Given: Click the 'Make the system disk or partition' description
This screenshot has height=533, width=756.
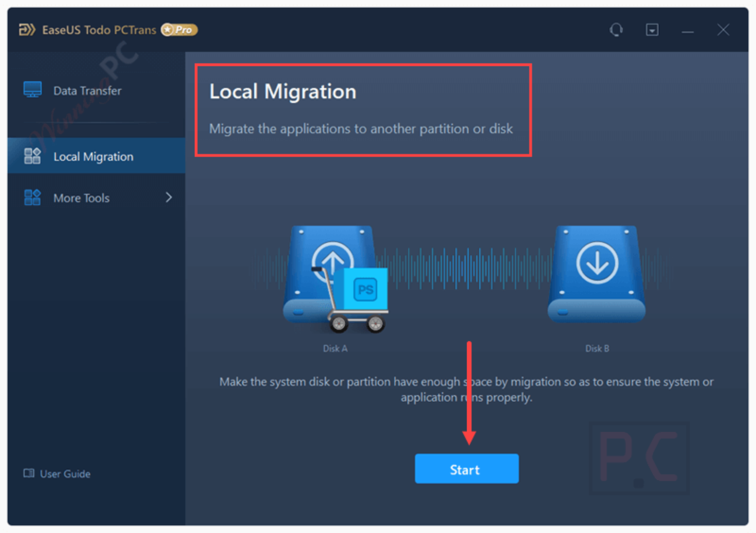Looking at the screenshot, I should [466, 389].
